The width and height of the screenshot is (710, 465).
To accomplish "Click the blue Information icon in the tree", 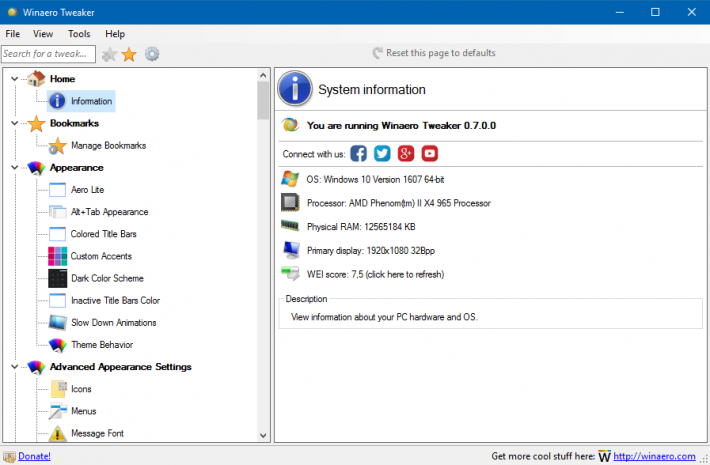I will click(57, 101).
